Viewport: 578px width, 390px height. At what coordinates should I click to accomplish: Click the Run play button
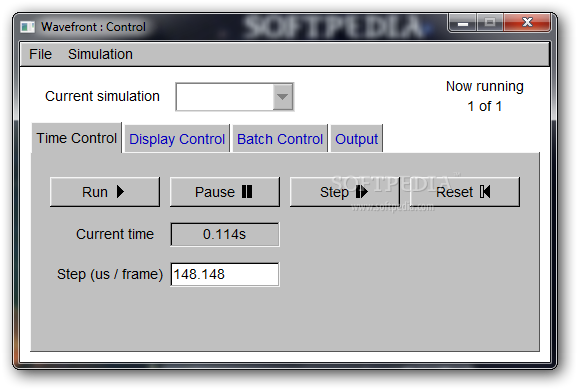(x=105, y=192)
